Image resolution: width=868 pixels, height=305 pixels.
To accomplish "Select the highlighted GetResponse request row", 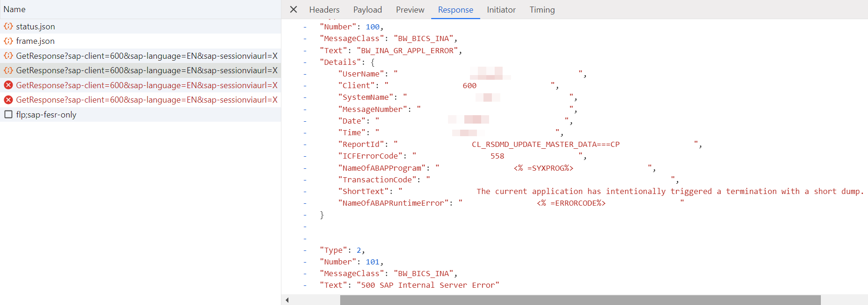I will point(140,70).
